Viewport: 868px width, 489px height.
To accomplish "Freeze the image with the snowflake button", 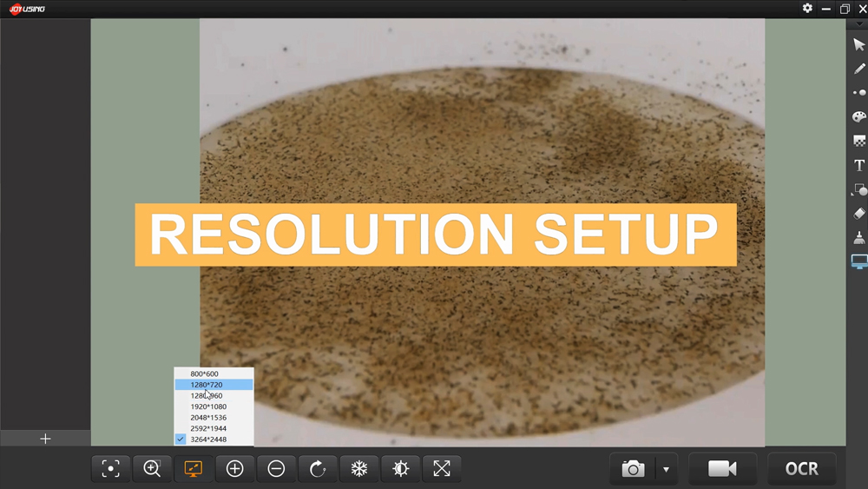I will pos(358,469).
